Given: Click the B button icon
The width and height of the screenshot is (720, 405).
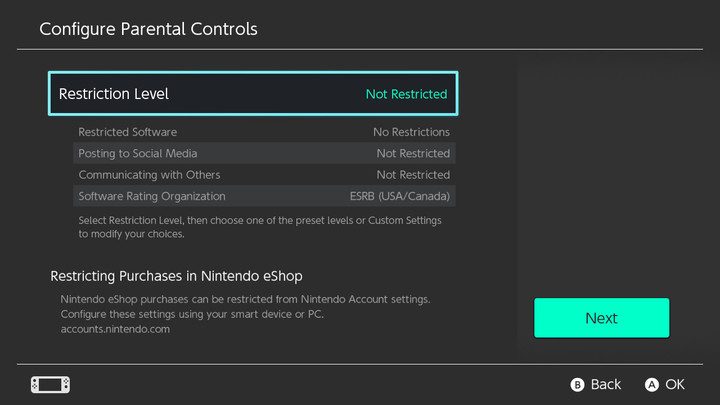Looking at the screenshot, I should (577, 384).
